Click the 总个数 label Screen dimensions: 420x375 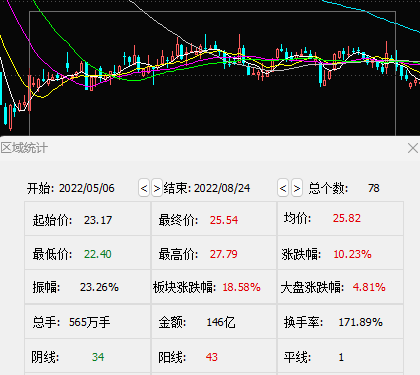328,188
